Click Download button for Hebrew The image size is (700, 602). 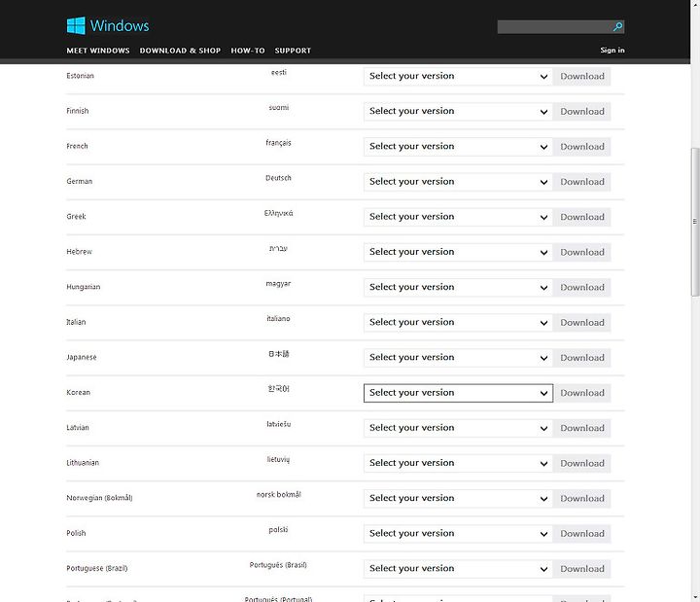click(582, 252)
